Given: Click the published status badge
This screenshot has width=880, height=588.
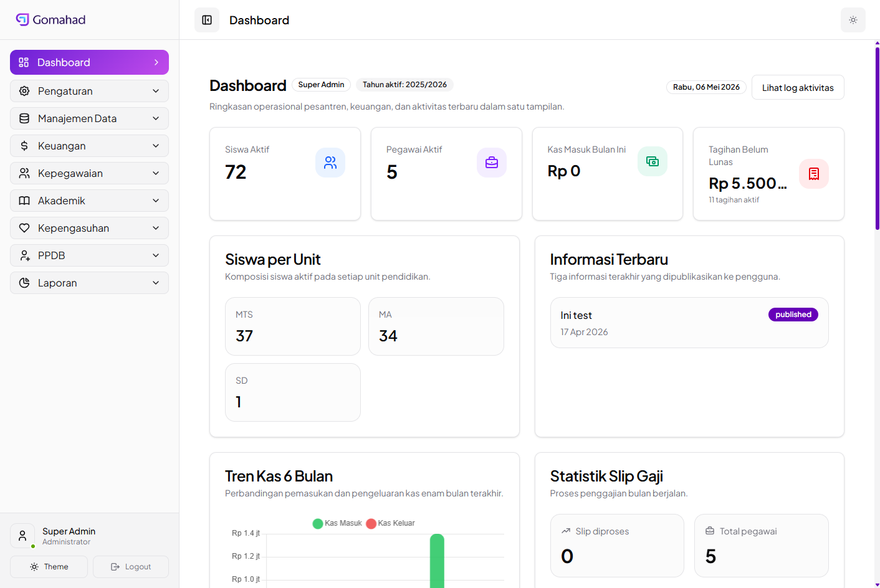Looking at the screenshot, I should (x=793, y=315).
